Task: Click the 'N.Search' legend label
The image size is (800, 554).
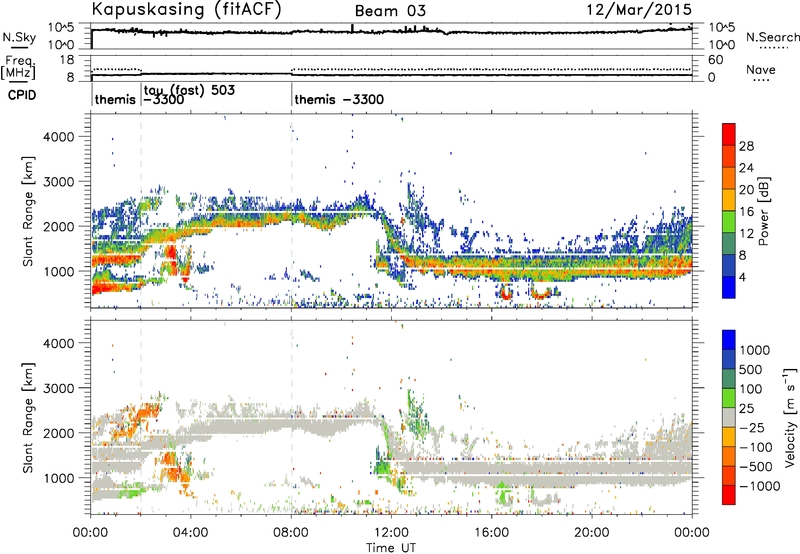Action: click(x=772, y=37)
